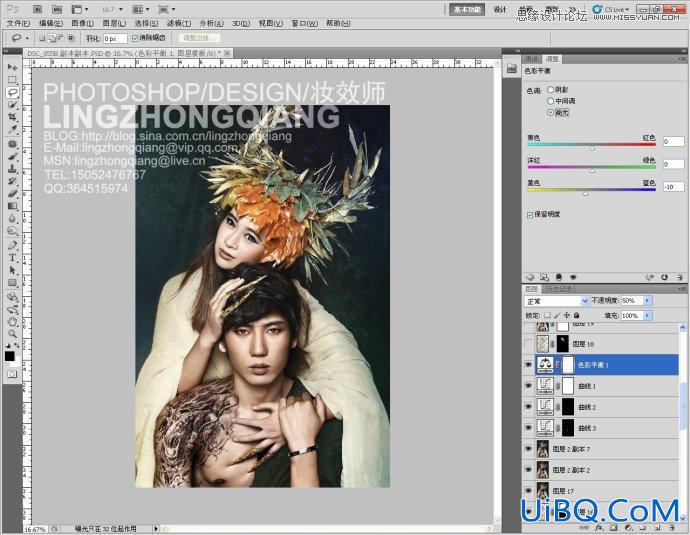Open the adjustments panel flyout menu
This screenshot has width=690, height=535.
click(x=682, y=59)
